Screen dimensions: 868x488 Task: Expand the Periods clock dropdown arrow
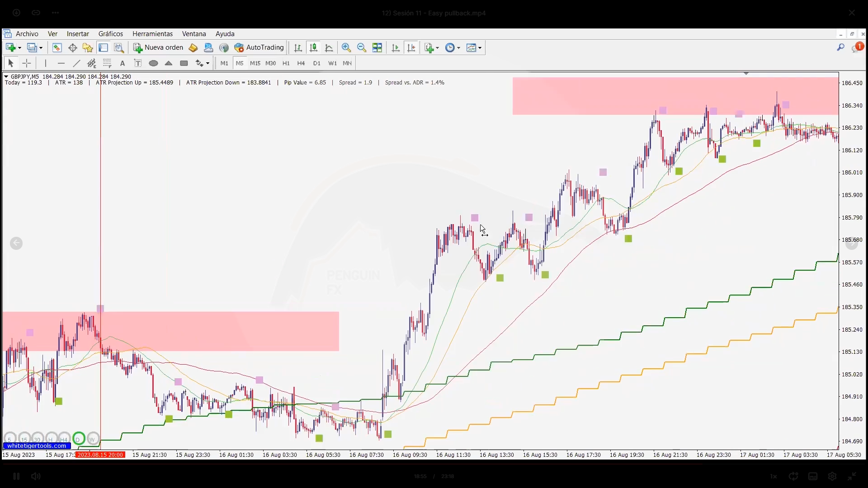pyautogui.click(x=458, y=48)
